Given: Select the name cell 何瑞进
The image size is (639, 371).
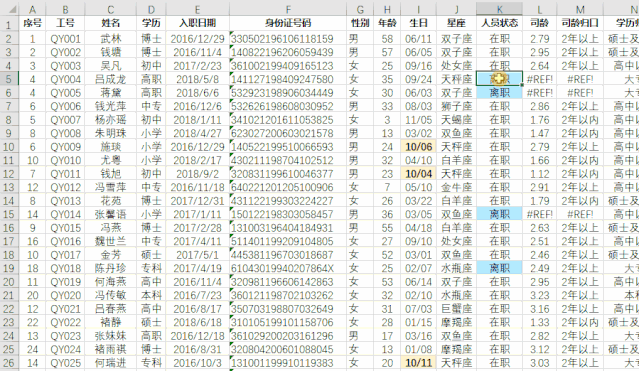Looking at the screenshot, I should [110, 362].
